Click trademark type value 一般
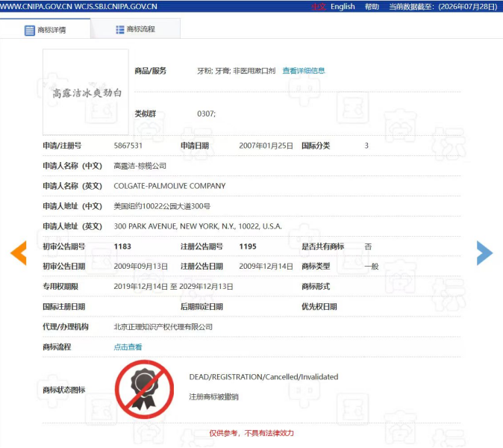Viewport: 503px width, 448px height. coord(372,267)
